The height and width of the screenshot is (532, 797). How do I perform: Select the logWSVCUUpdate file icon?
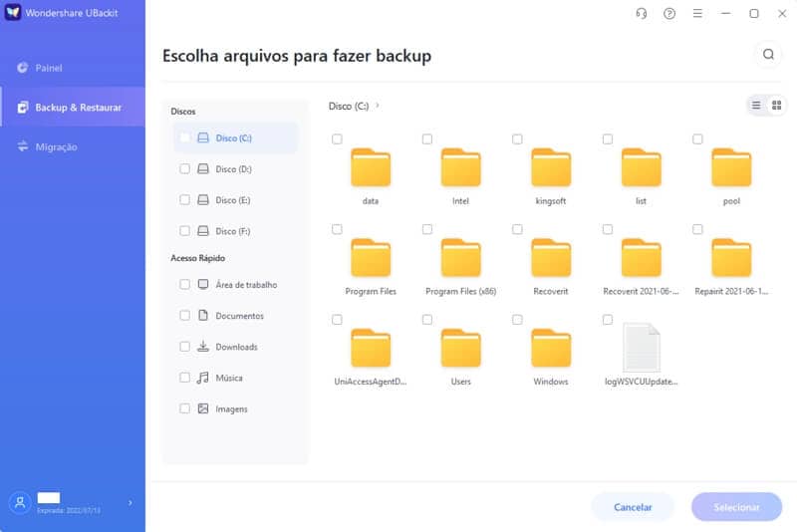pos(642,348)
